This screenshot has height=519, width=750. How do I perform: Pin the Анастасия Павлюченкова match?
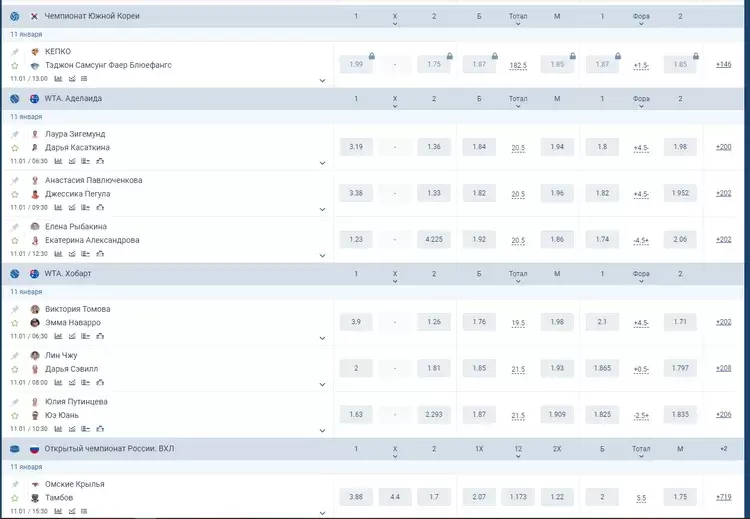click(15, 180)
